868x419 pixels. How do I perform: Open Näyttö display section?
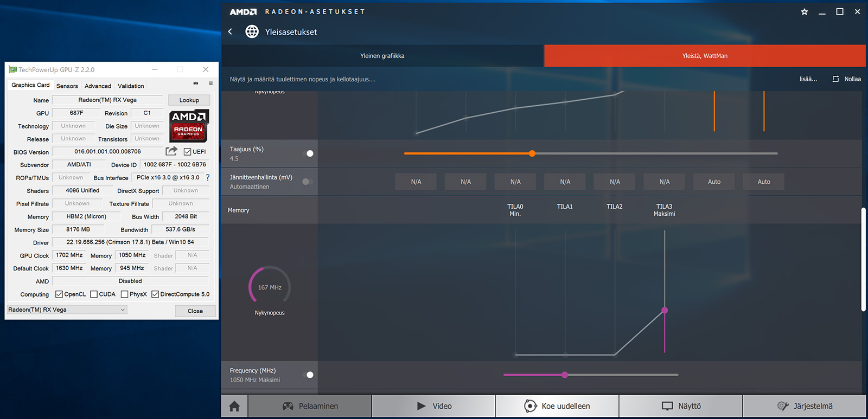point(681,406)
